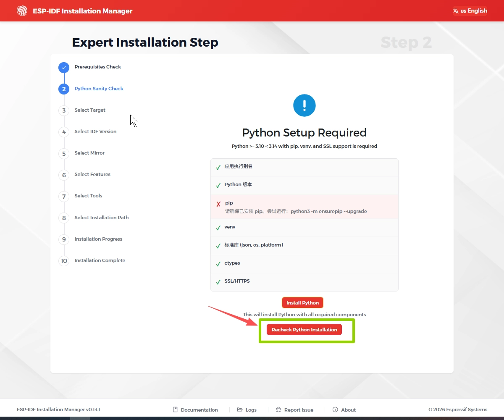Image resolution: width=504 pixels, height=420 pixels.
Task: Click the Espressif Systems copyright text
Action: (x=458, y=409)
